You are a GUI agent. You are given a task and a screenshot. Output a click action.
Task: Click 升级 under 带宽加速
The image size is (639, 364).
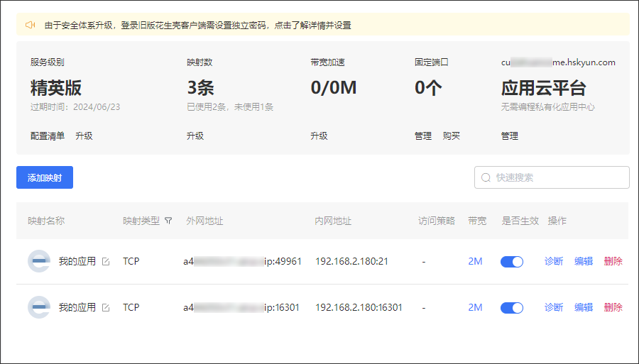point(319,136)
